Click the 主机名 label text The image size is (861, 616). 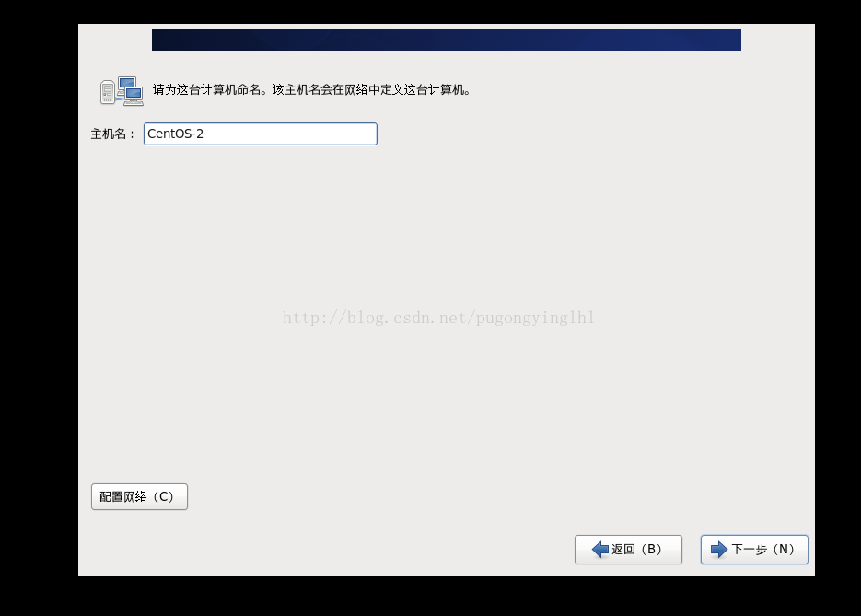tap(112, 134)
